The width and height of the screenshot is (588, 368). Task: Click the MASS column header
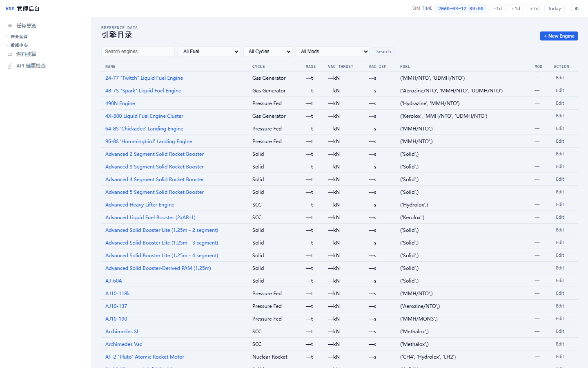click(311, 67)
